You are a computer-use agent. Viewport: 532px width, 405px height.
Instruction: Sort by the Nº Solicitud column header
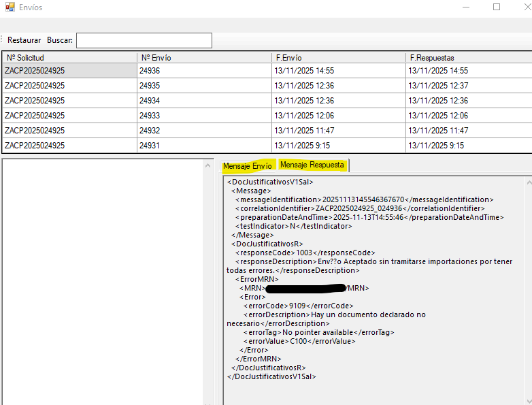pyautogui.click(x=69, y=58)
